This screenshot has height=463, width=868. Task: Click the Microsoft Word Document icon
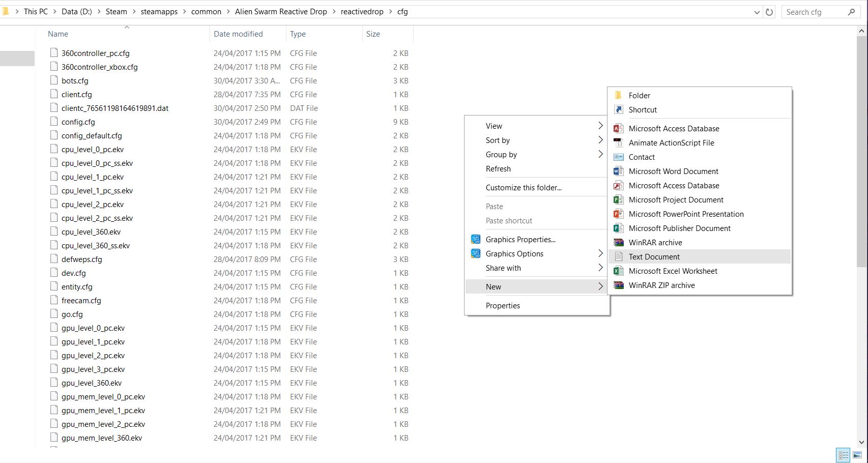[x=618, y=171]
